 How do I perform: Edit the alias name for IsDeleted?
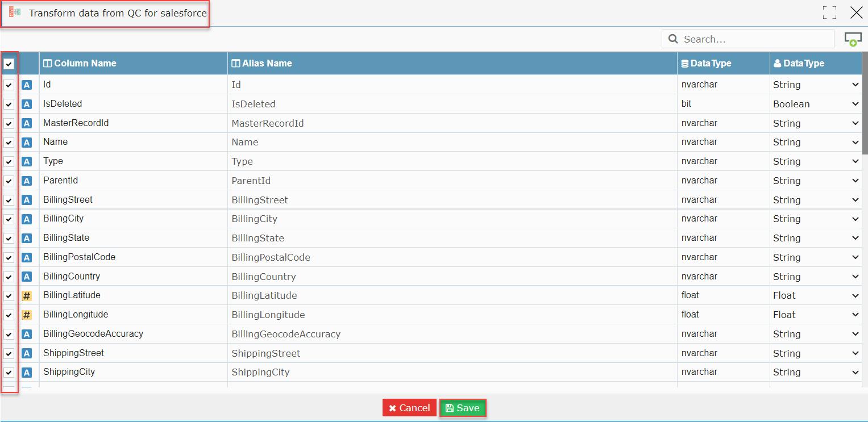(x=452, y=104)
